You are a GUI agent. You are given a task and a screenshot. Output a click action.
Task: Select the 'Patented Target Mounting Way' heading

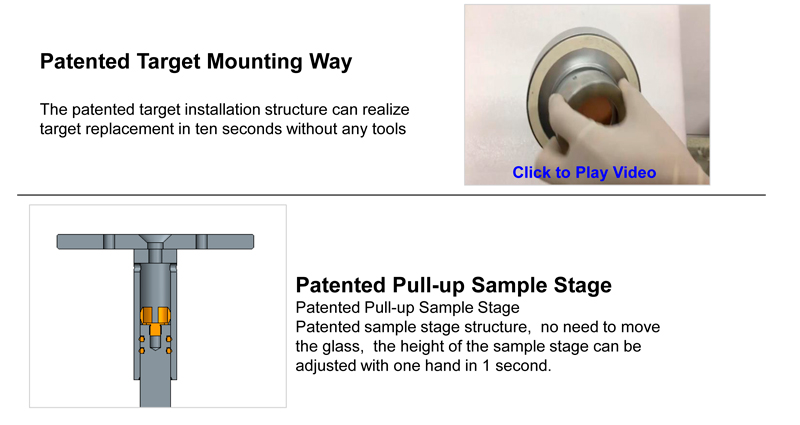[196, 62]
